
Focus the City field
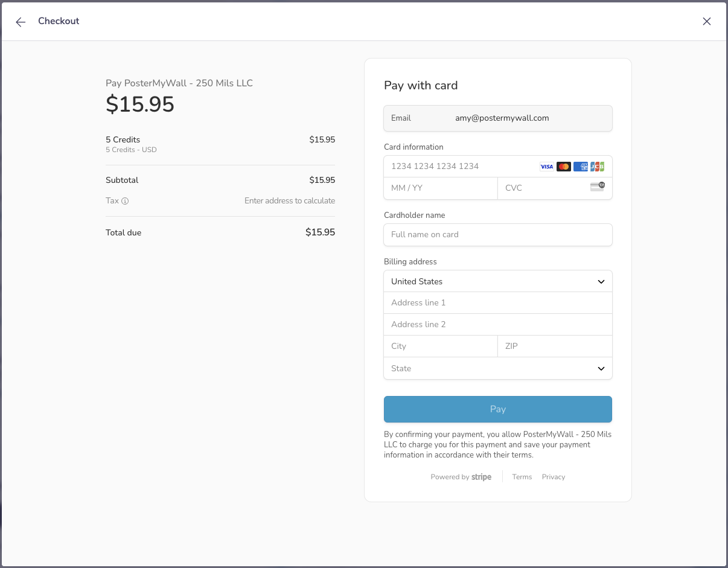pyautogui.click(x=441, y=346)
